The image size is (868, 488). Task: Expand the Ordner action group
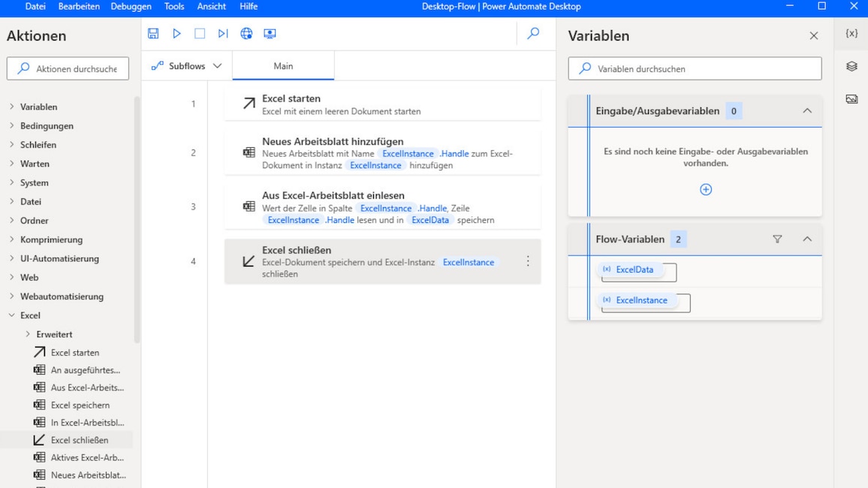tap(11, 220)
